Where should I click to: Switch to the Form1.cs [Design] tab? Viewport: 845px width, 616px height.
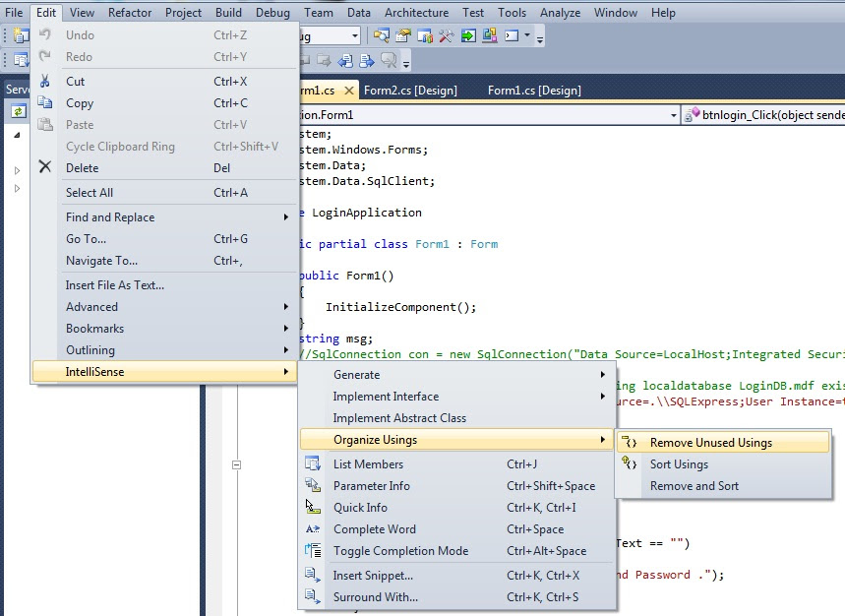534,90
